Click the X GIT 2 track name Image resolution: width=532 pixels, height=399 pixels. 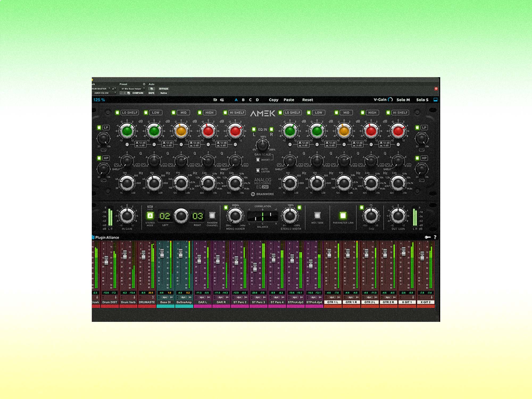(425, 302)
